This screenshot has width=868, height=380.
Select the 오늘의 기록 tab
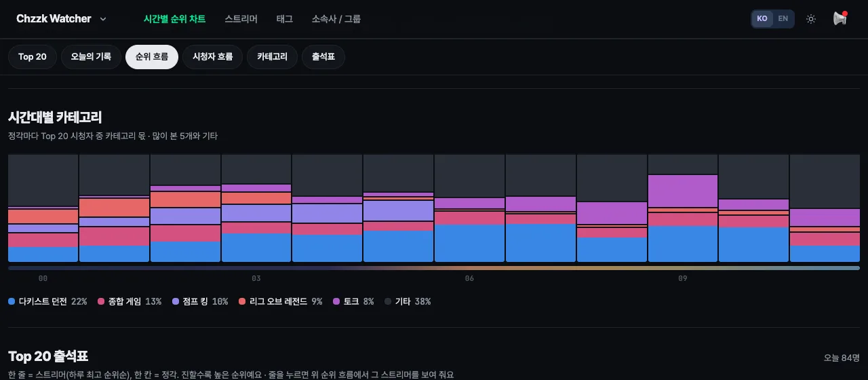point(91,57)
